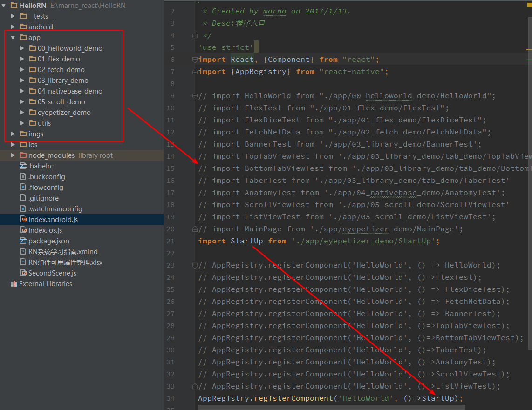Toggle code fold marker on line 4

coord(195,35)
